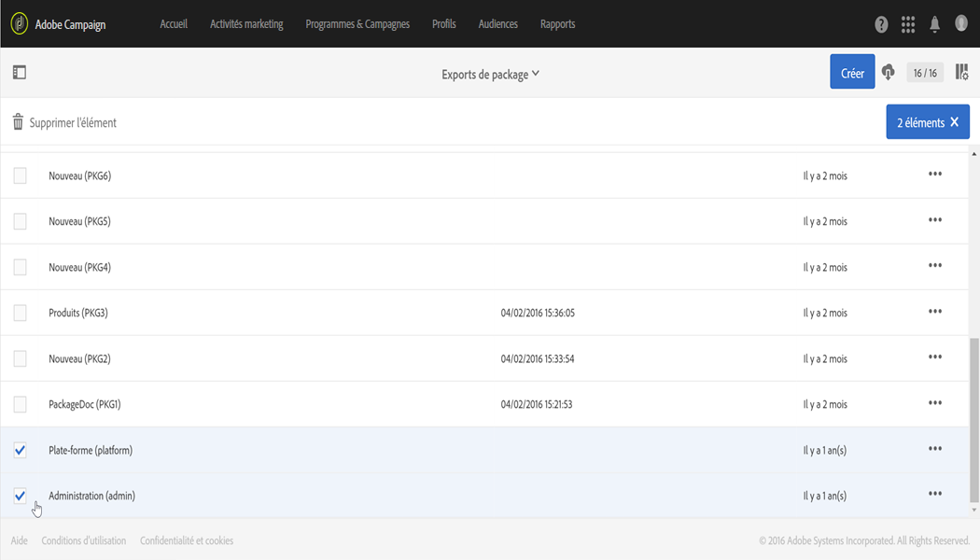Viewport: 980px width, 560px height.
Task: Open the PackageDoc (PKG1) package name
Action: coord(84,404)
